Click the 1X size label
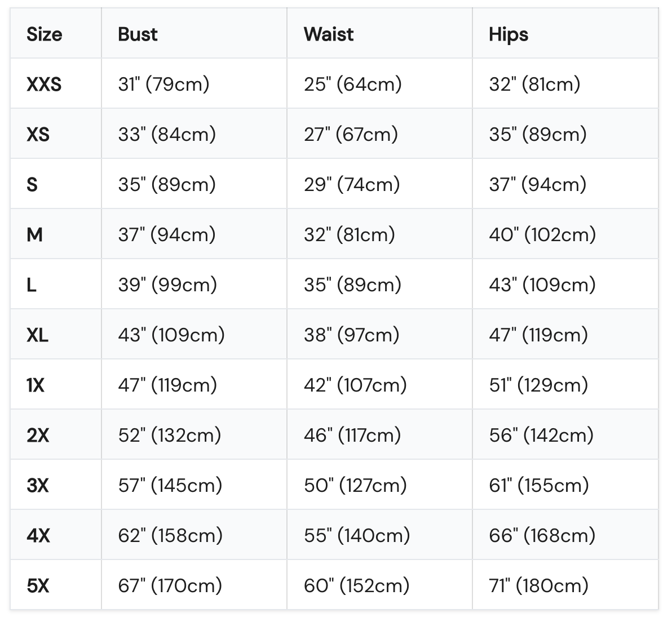672x622 pixels. (x=36, y=385)
